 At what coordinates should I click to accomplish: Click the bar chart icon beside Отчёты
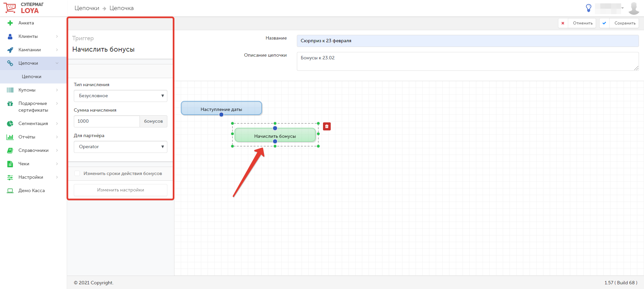point(10,137)
